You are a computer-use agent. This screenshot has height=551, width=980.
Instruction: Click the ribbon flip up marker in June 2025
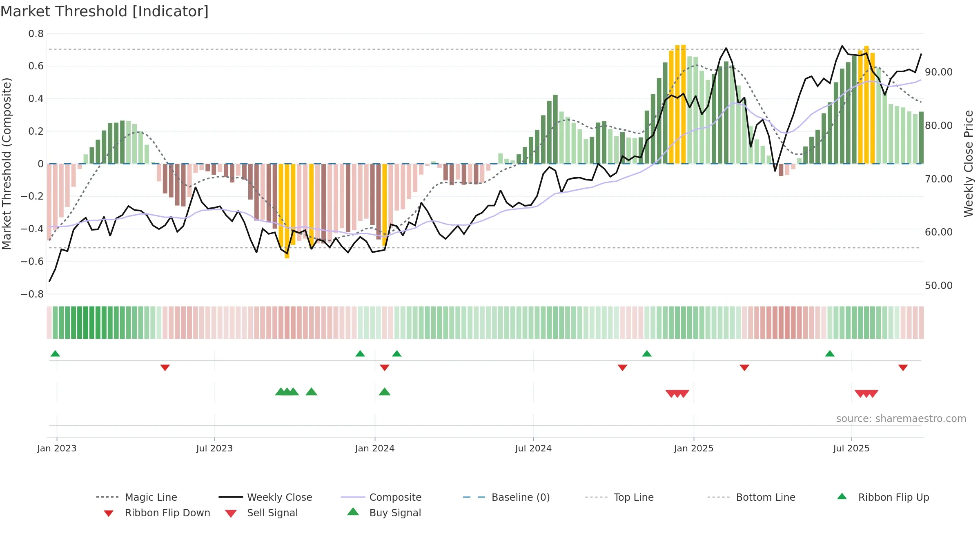[830, 353]
